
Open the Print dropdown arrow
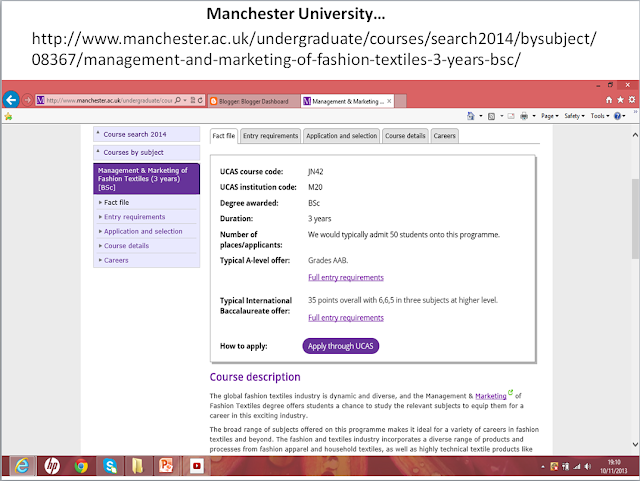534,116
